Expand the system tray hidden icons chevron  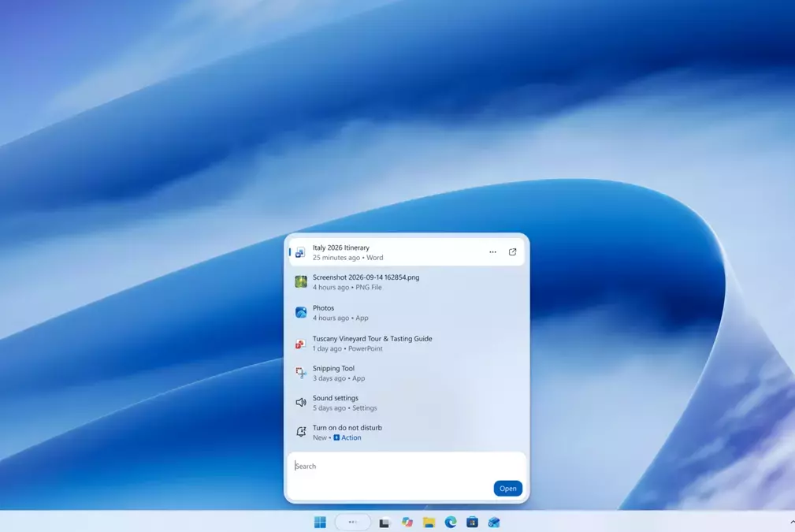pos(792,522)
